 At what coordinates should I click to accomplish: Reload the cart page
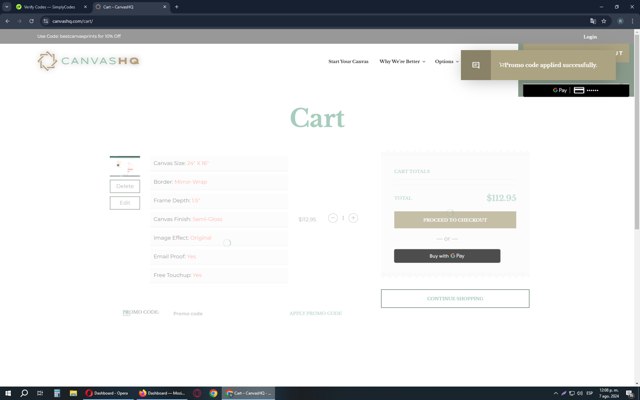31,21
